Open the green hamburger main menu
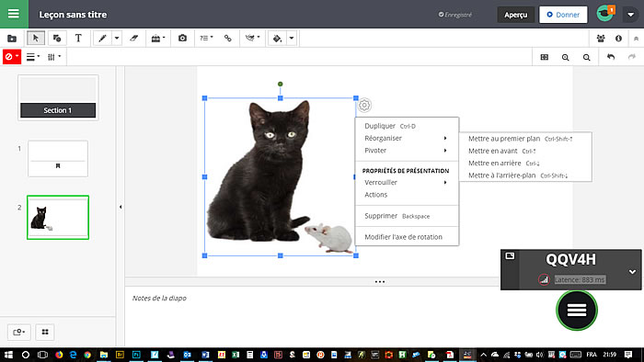644x362 pixels. point(14,14)
